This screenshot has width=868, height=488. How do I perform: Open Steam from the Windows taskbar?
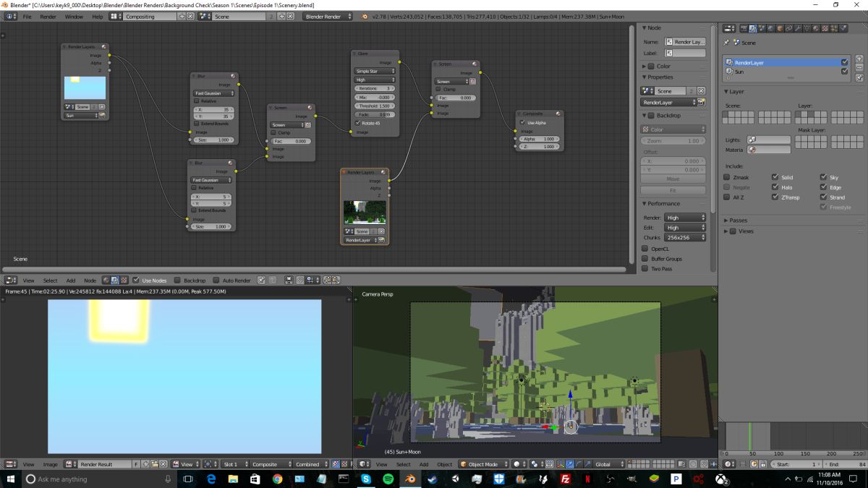pos(432,479)
